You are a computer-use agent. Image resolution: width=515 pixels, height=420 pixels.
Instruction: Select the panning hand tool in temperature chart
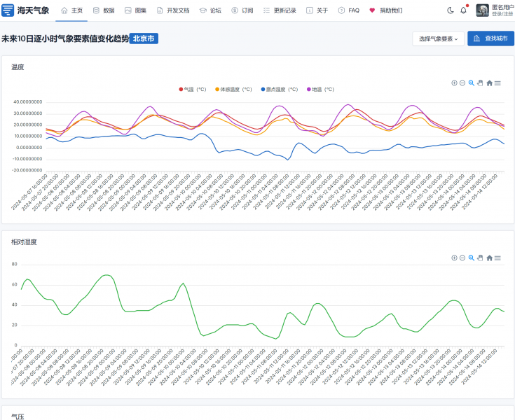(480, 83)
